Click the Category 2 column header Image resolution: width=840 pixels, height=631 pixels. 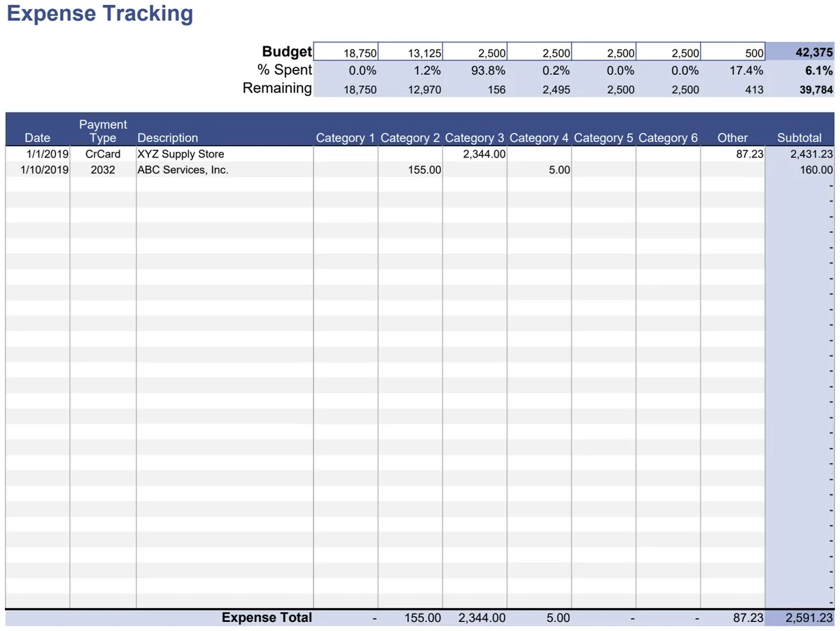click(x=410, y=138)
